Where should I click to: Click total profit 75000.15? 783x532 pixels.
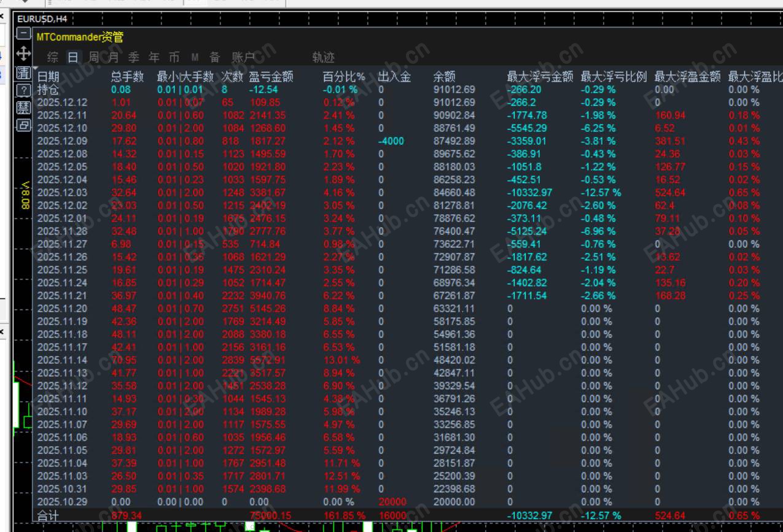[x=270, y=515]
